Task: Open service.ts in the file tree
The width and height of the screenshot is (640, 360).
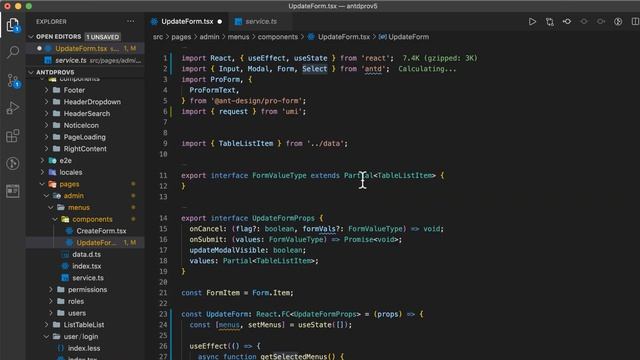Action: pos(88,278)
